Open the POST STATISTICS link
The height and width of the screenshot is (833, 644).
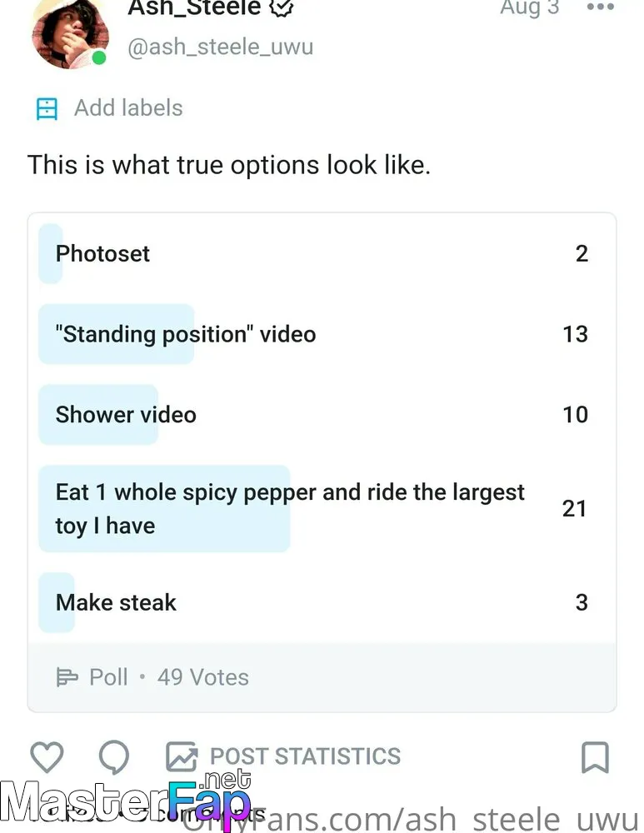click(x=306, y=756)
